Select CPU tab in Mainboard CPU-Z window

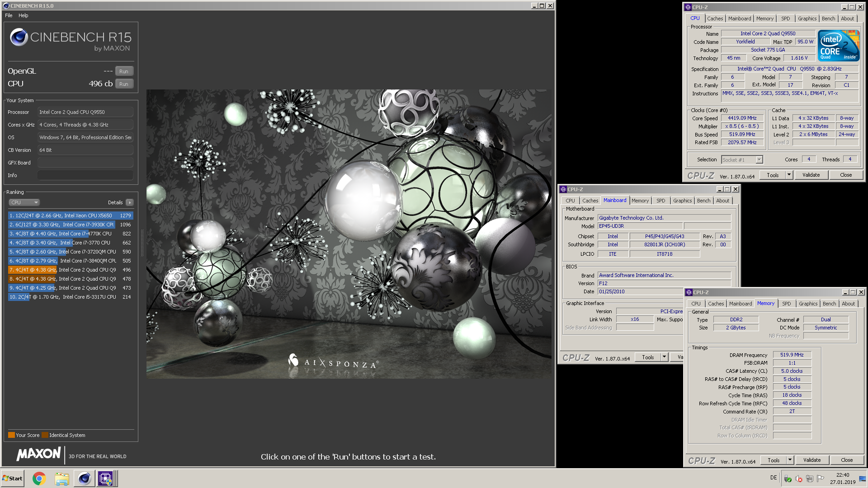tap(570, 201)
